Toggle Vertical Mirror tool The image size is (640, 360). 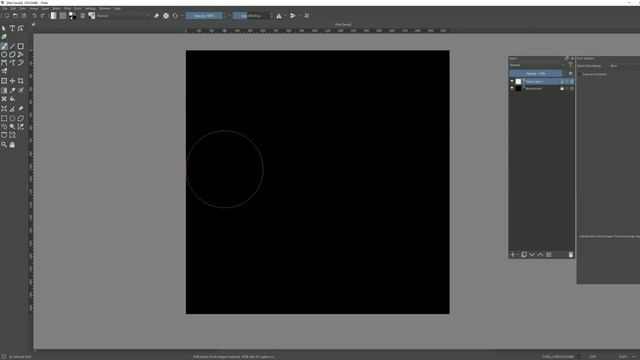[x=293, y=16]
